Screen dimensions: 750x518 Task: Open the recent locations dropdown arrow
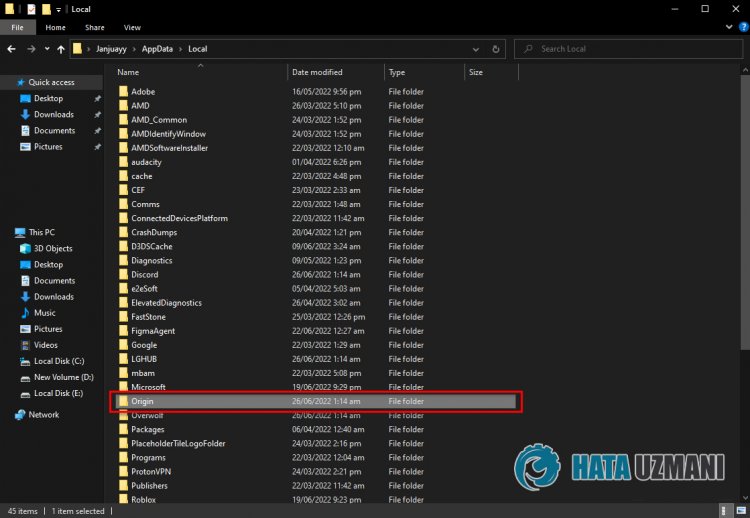coord(47,48)
